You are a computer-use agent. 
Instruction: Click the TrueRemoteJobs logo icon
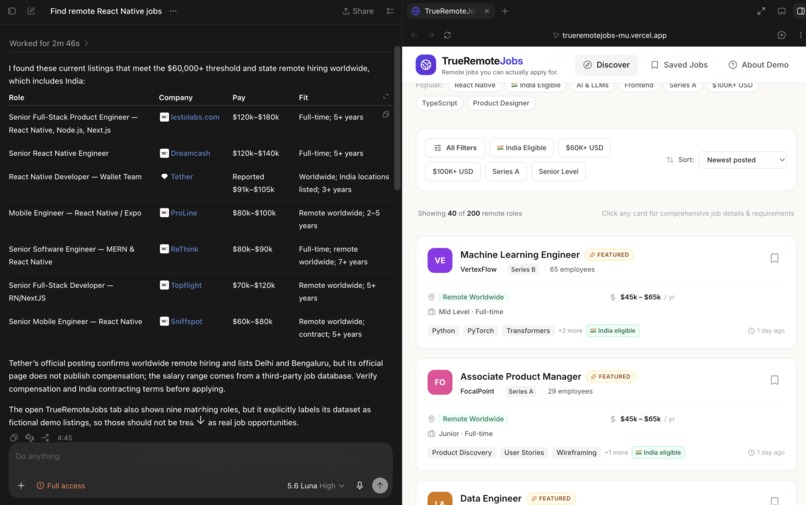(426, 65)
